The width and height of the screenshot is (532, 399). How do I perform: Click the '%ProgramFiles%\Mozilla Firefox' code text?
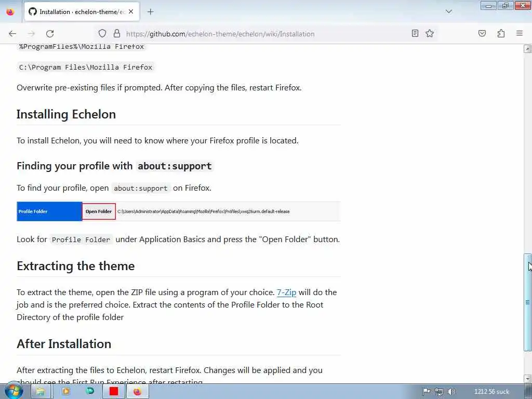[82, 46]
